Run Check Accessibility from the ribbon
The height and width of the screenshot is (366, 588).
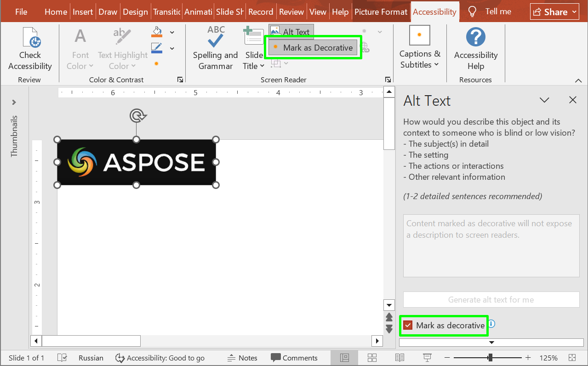(x=30, y=49)
